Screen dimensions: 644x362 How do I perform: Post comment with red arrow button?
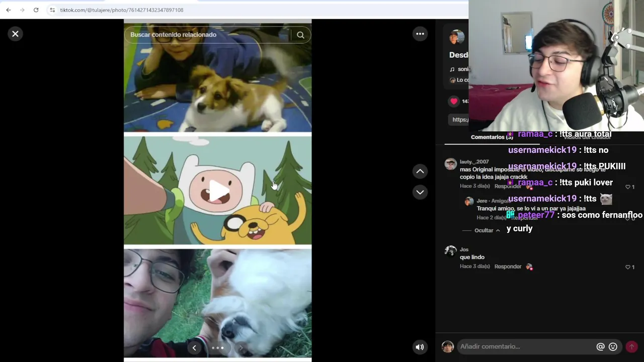[631, 346]
